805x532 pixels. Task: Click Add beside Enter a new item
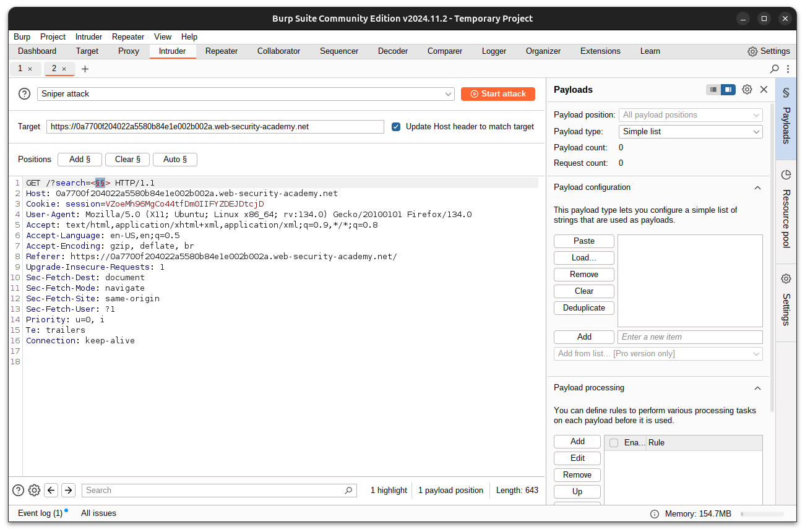click(584, 337)
